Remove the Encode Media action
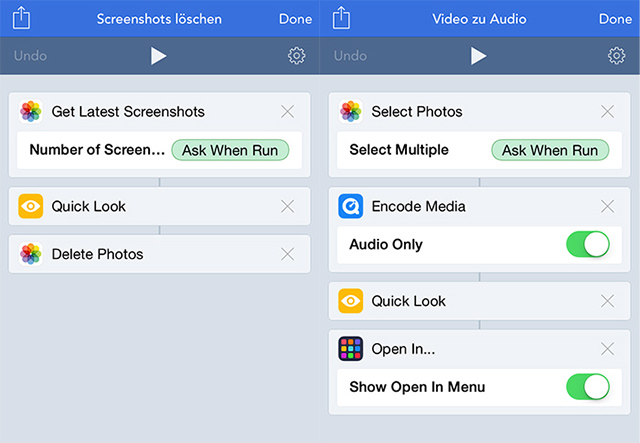Screen dimensions: 640x443 click(608, 206)
